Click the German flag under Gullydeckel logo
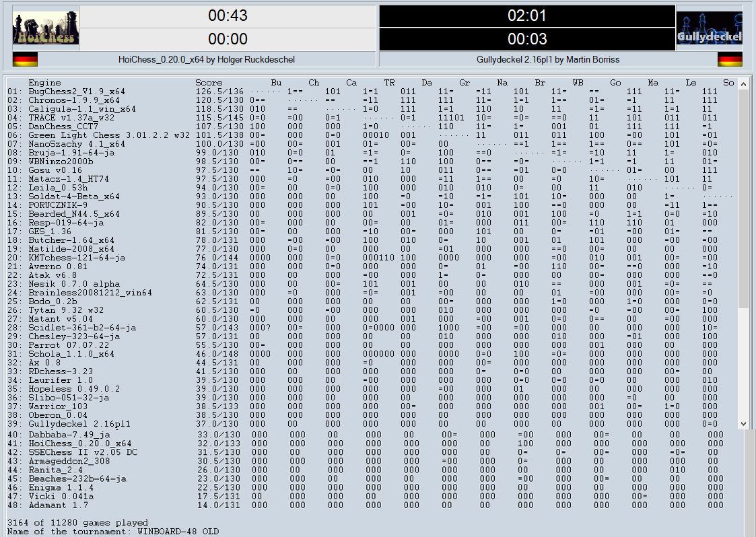The image size is (756, 537). 730,60
